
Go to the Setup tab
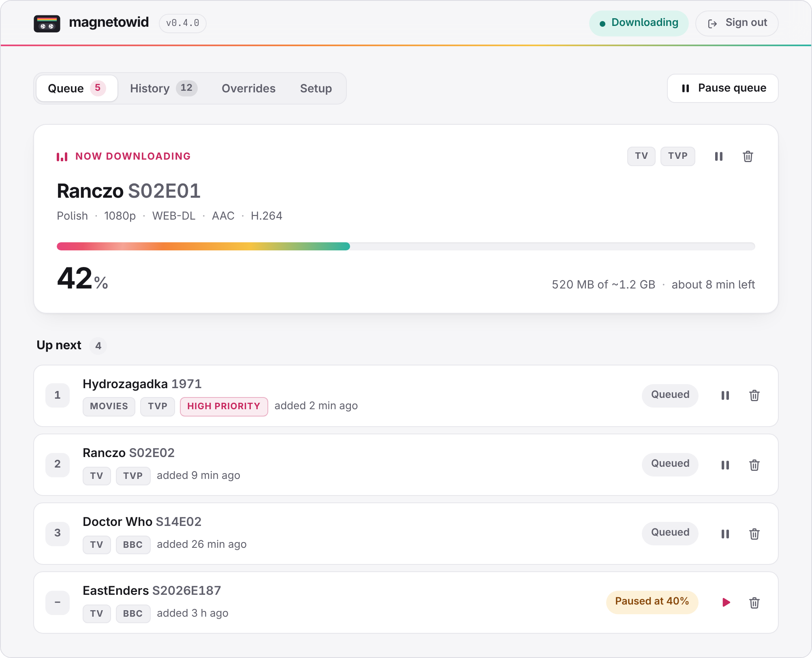[316, 88]
